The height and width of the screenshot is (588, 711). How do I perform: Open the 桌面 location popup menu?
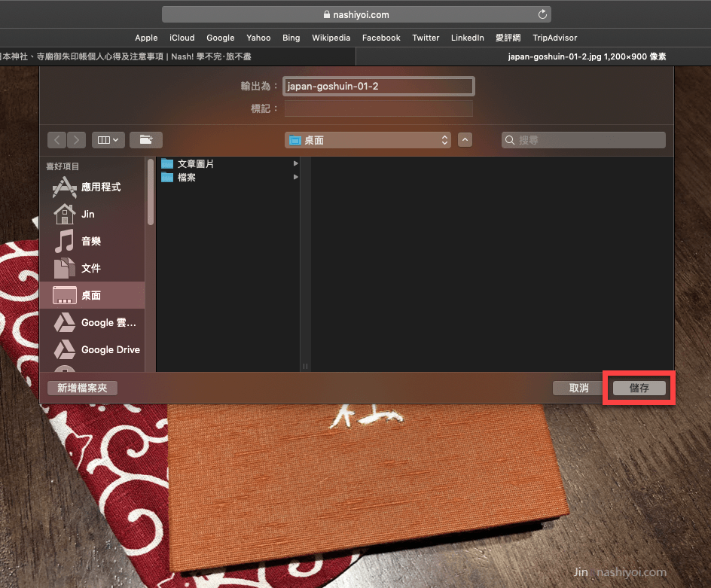[x=368, y=141]
